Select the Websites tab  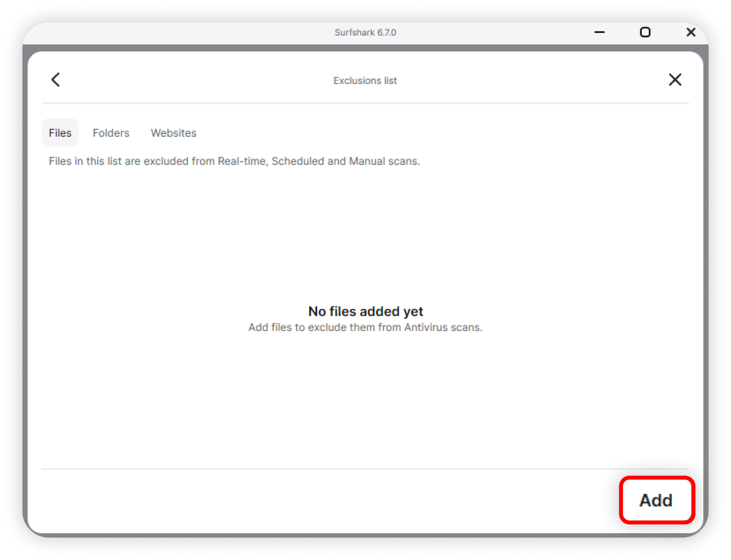pyautogui.click(x=174, y=133)
